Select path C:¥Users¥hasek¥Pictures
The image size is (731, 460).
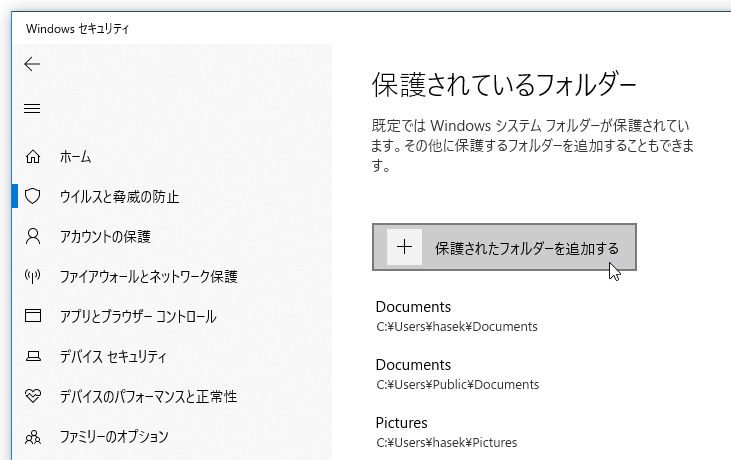tap(447, 442)
